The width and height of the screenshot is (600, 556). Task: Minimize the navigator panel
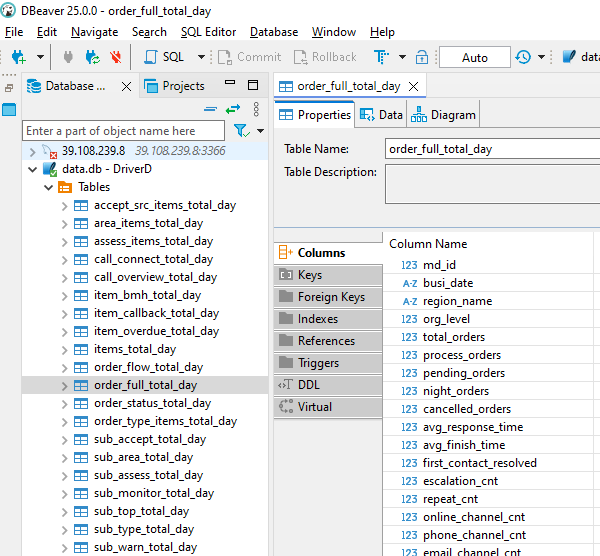[x=230, y=82]
